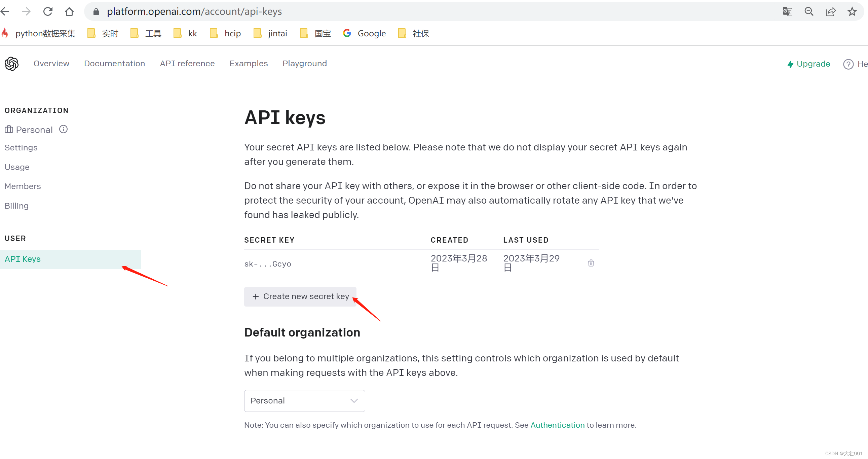Select the Billing menu item
Image resolution: width=868 pixels, height=459 pixels.
pos(17,206)
